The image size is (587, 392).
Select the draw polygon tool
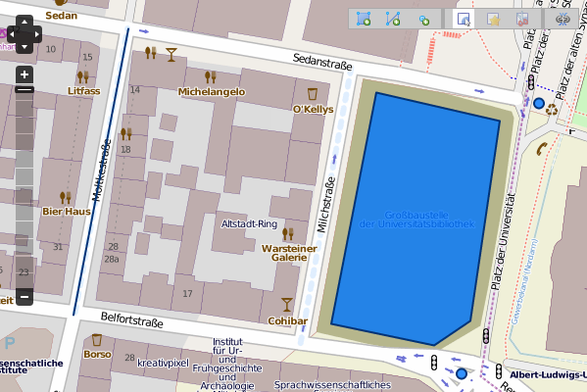pos(364,19)
